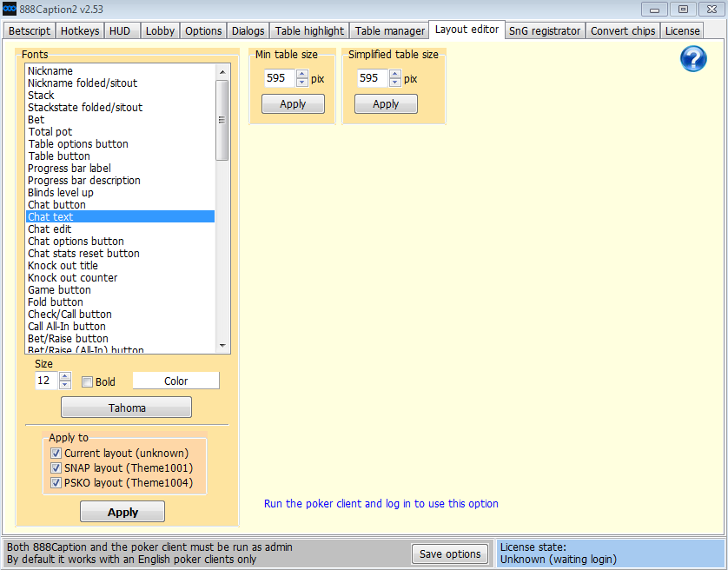Viewport: 728px width, 570px height.
Task: Select the Layout editor tab
Action: point(467,30)
